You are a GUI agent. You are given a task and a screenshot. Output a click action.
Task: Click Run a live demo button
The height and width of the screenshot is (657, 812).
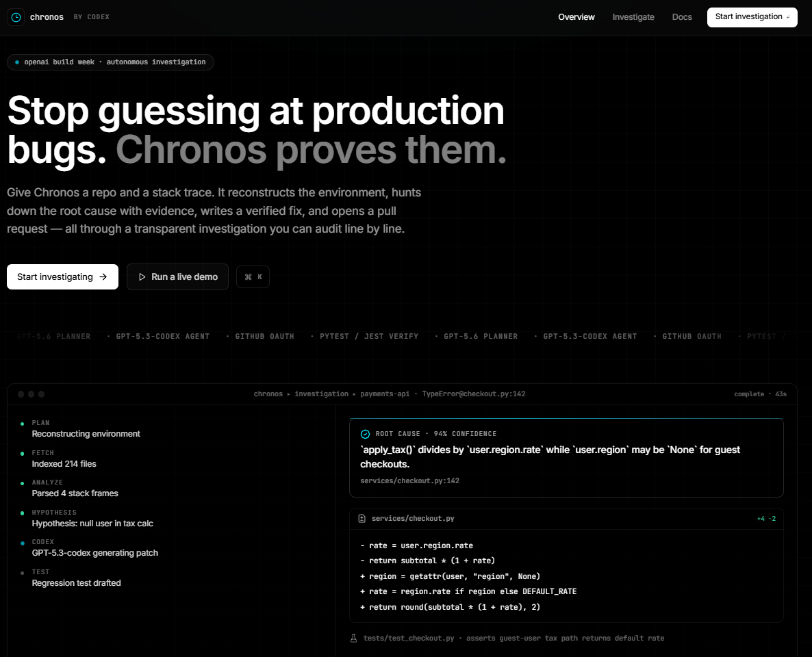pyautogui.click(x=177, y=277)
